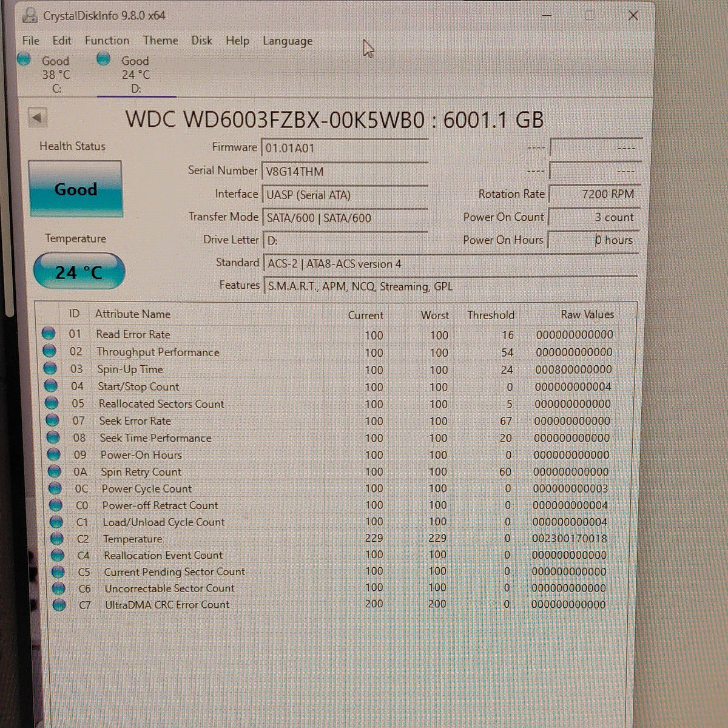
Task: Click the Features field with S.M.A.R.T.
Action: pyautogui.click(x=450, y=286)
